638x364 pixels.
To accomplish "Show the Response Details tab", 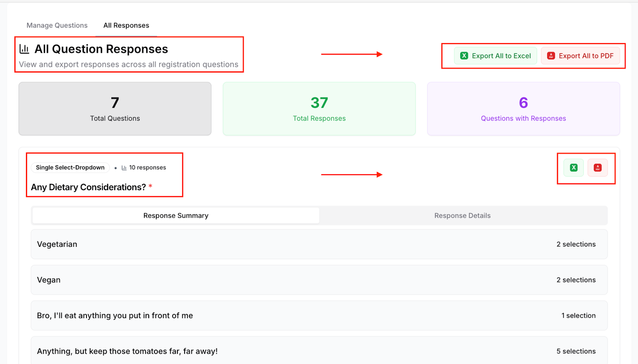I will 463,216.
